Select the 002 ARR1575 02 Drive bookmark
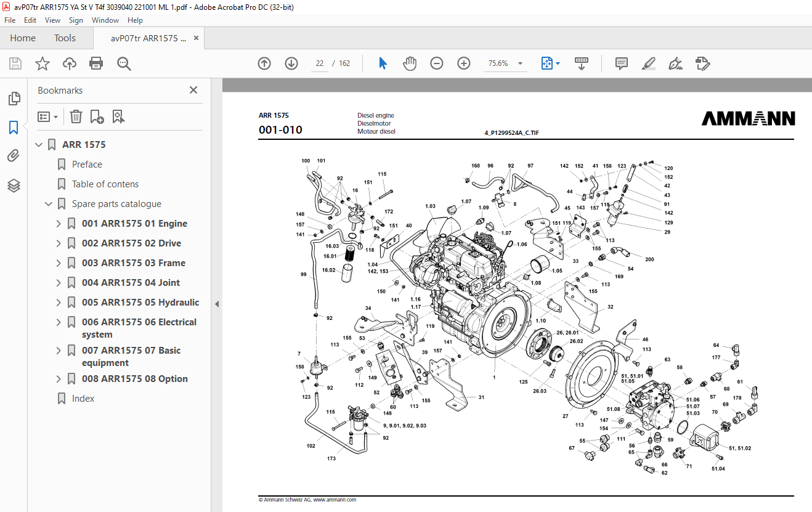The width and height of the screenshot is (812, 512). [131, 243]
